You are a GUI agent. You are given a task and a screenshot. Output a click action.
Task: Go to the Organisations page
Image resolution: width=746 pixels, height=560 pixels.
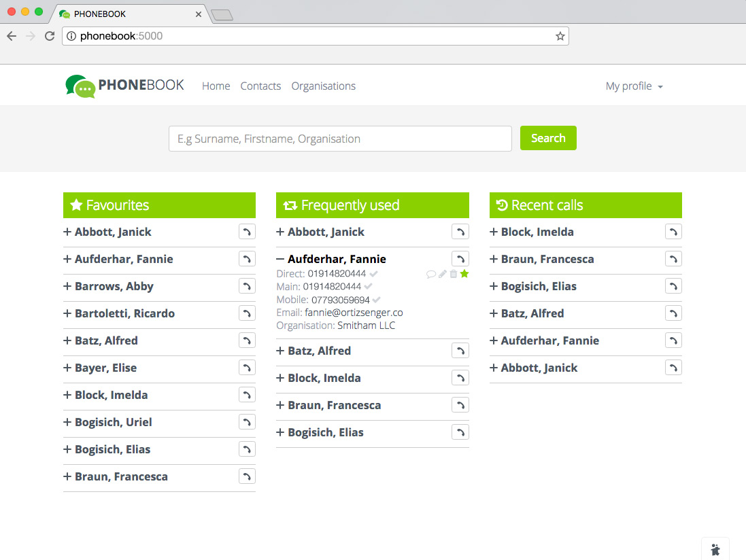[x=323, y=86]
